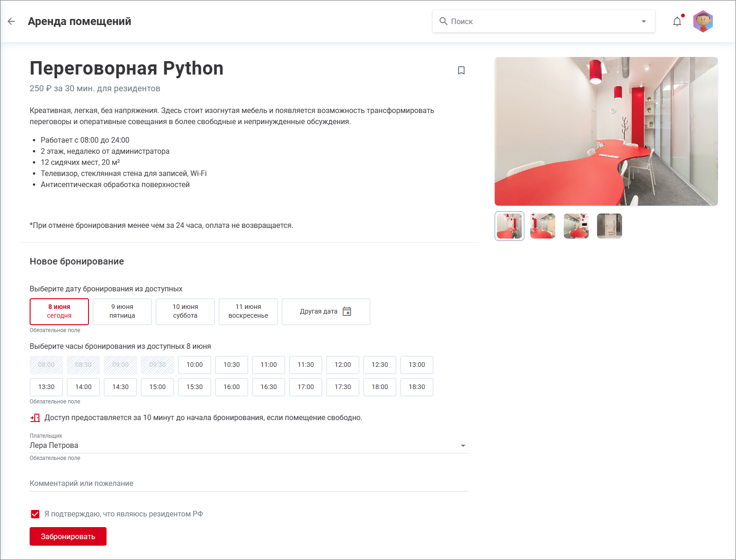Click the 12 сидячих мест, 20 м² line
The width and height of the screenshot is (736, 560).
pyautogui.click(x=80, y=162)
